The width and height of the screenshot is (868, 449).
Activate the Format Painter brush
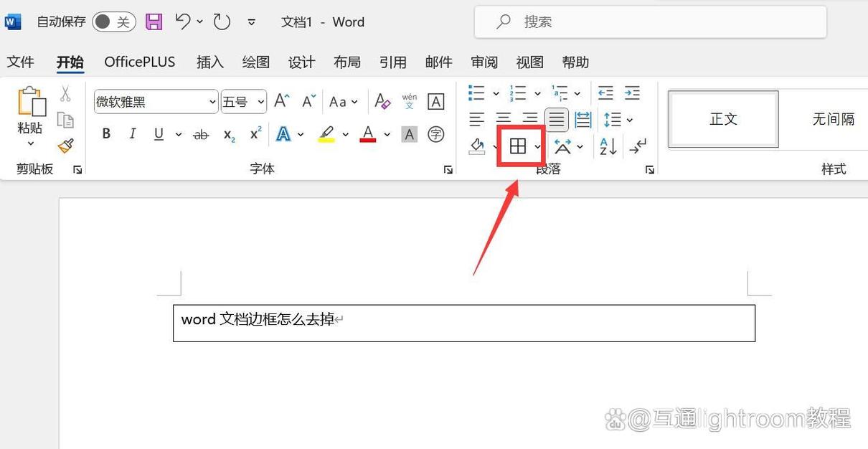click(x=65, y=146)
